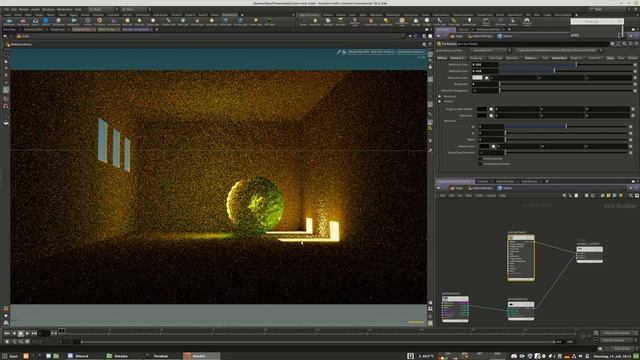
Task: Click the Point Light shelf tool
Action: [x=315, y=21]
